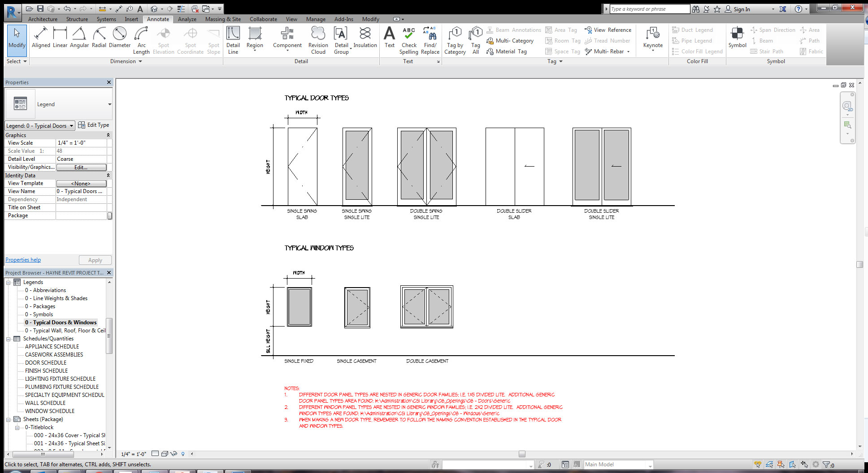The image size is (868, 473).
Task: Activate the Detail Line tool
Action: [x=233, y=40]
